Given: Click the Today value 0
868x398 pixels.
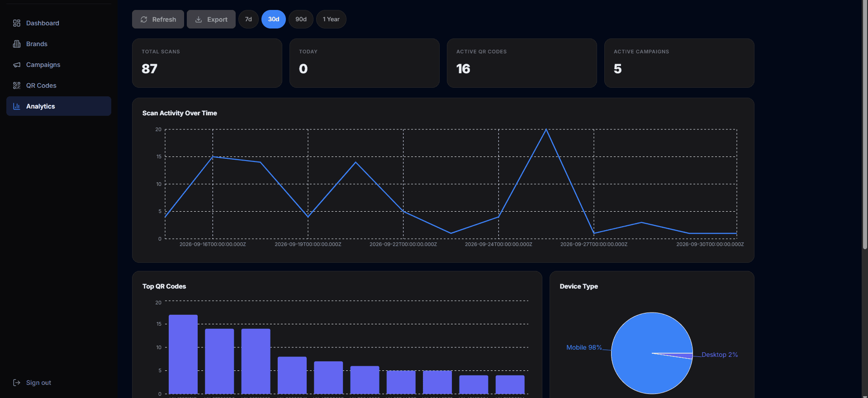Looking at the screenshot, I should [303, 69].
